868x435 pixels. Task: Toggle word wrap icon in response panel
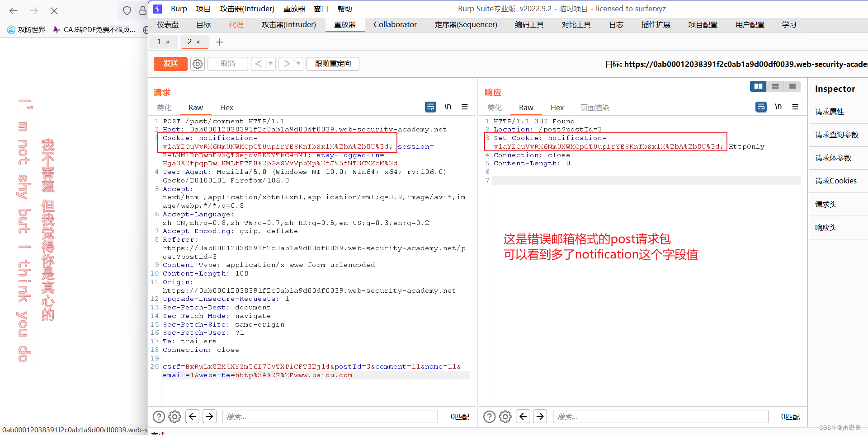[761, 107]
